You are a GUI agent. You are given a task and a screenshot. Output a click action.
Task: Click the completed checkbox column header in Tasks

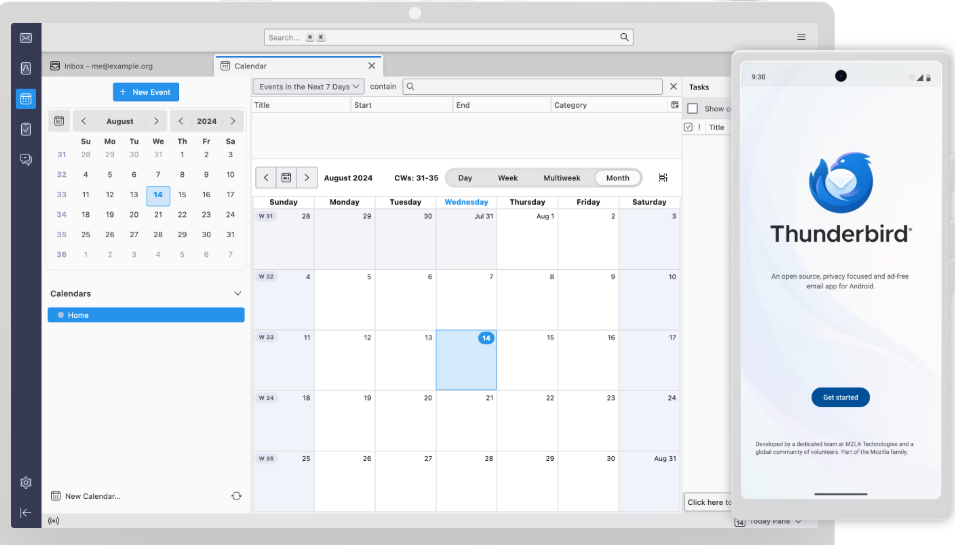tap(688, 127)
